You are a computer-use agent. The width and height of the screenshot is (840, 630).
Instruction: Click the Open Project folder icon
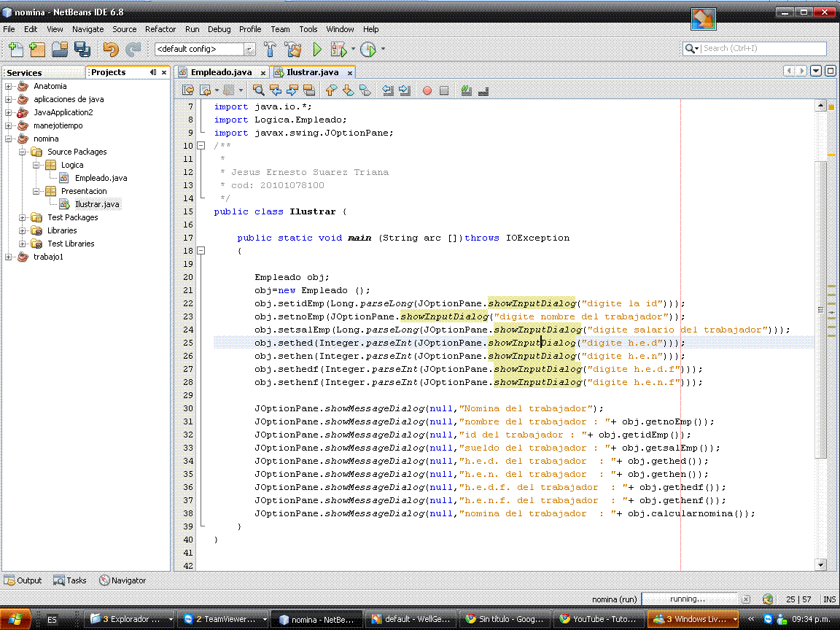60,50
